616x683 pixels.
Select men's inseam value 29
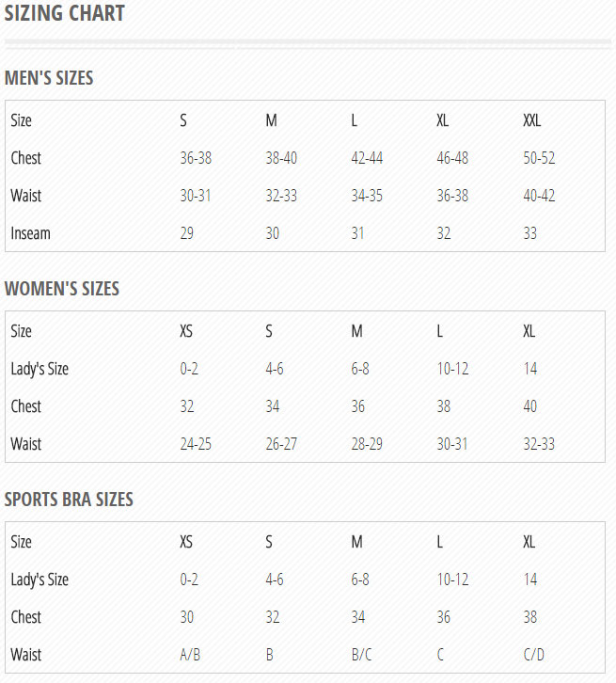coord(187,233)
